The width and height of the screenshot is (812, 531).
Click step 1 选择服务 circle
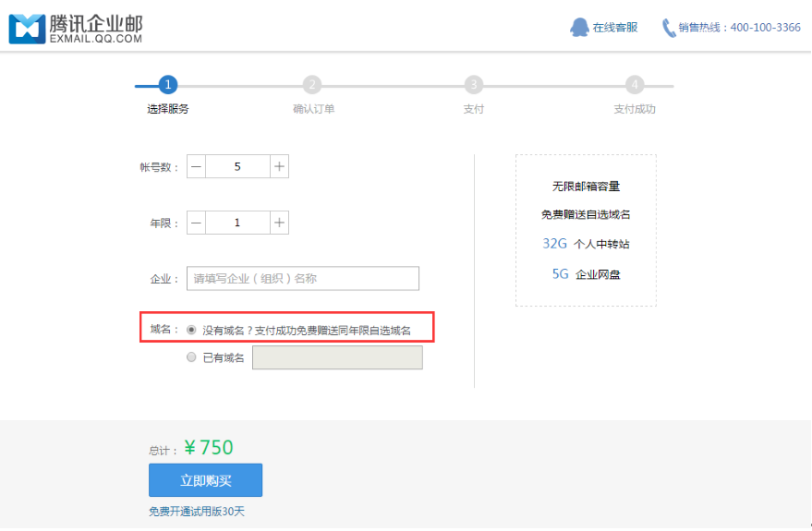167,85
